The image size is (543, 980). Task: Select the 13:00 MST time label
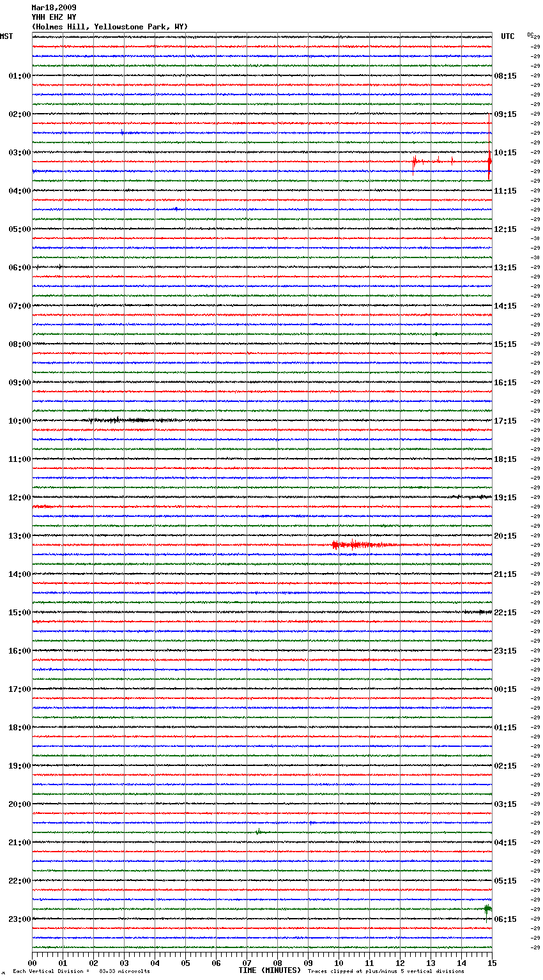(x=20, y=536)
